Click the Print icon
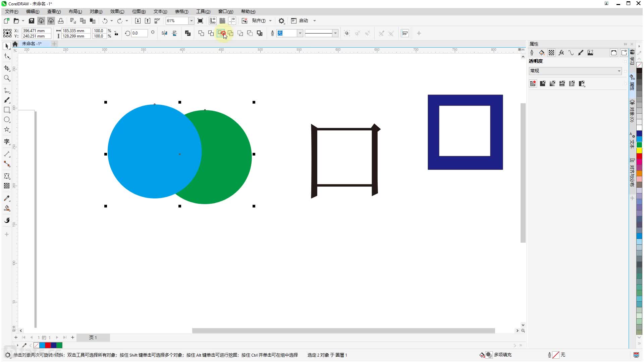This screenshot has height=362, width=644. 61,21
